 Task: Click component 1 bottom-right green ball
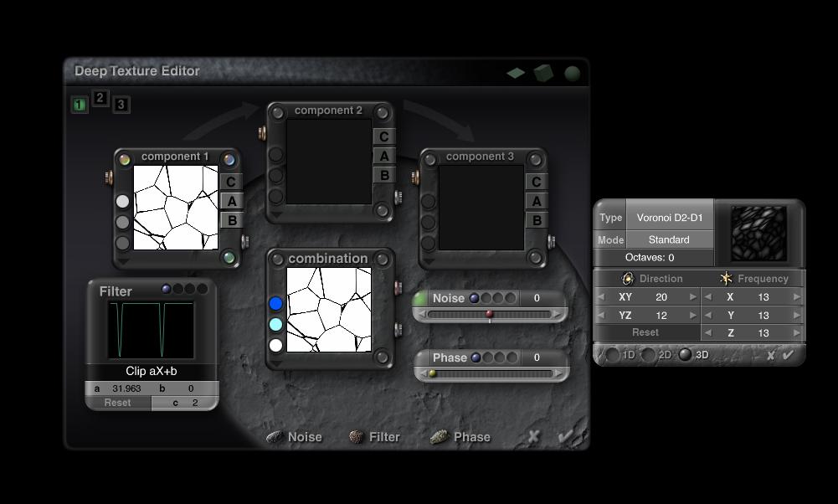[229, 258]
